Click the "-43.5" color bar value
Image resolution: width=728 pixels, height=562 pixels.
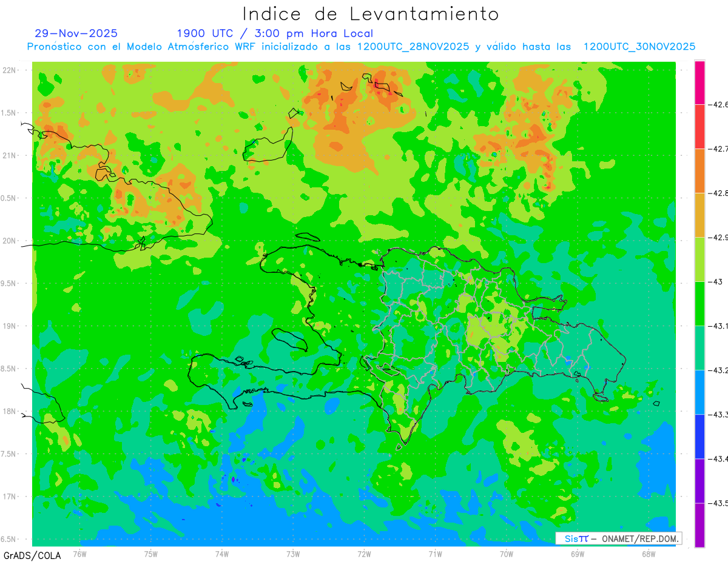[x=719, y=503]
